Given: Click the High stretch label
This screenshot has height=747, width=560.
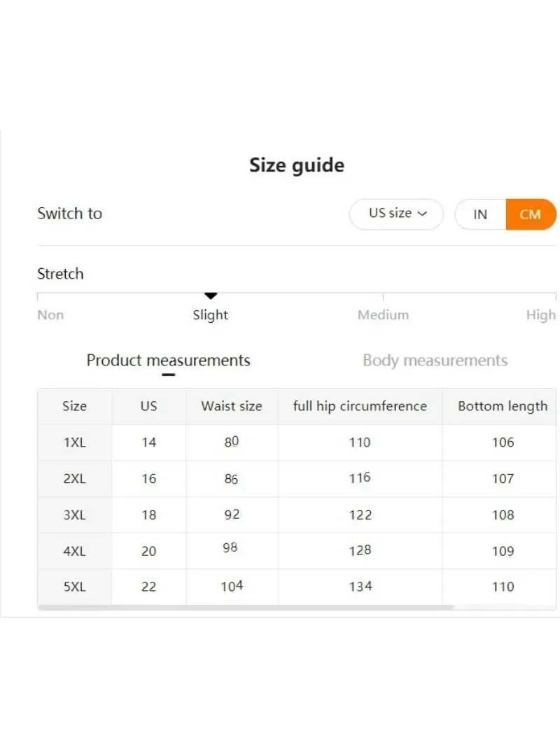Looking at the screenshot, I should coord(540,315).
